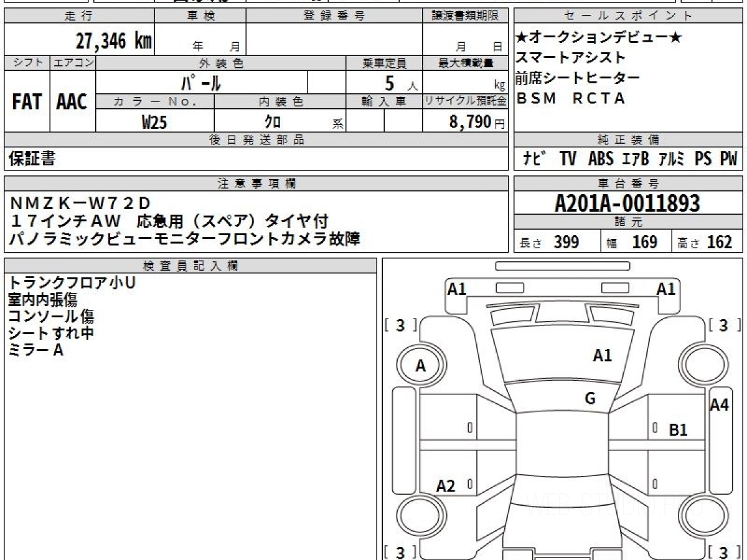Image resolution: width=747 pixels, height=560 pixels.
Task: Select the NMZK-W72D note line
Action: click(x=81, y=203)
